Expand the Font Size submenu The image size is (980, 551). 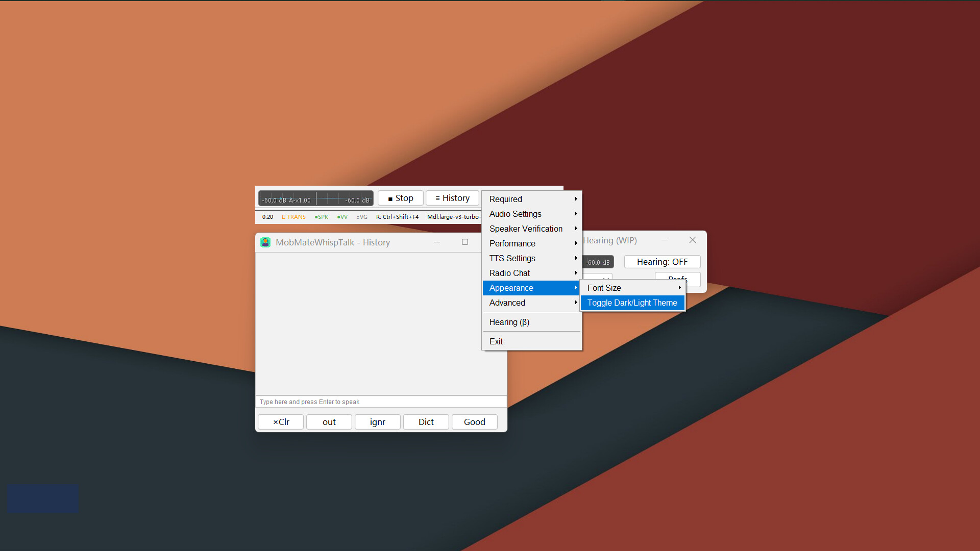coord(604,288)
